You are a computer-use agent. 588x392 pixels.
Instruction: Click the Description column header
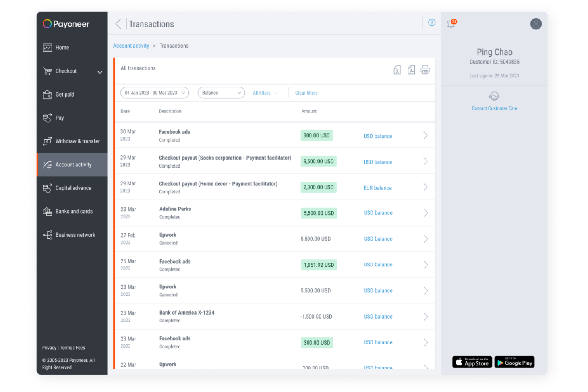pyautogui.click(x=170, y=112)
